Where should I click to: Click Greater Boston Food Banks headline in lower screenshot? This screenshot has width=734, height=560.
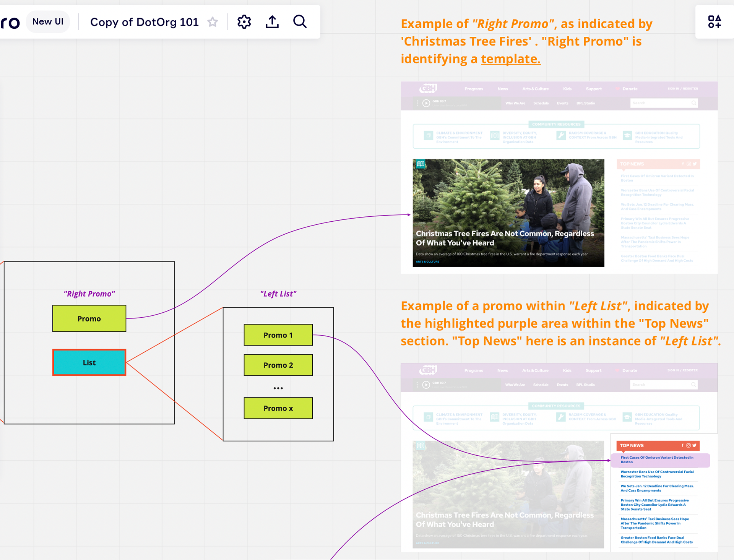click(x=656, y=540)
